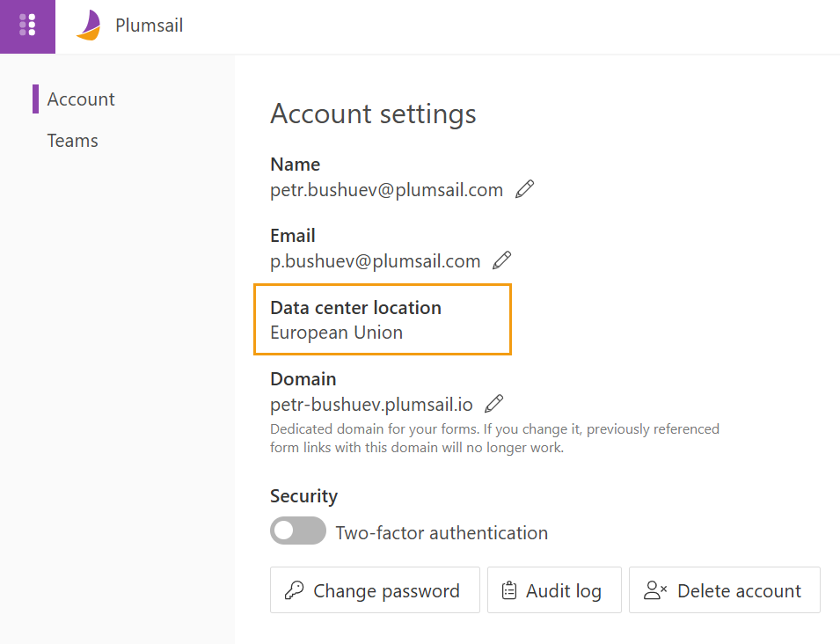Click the Plumsail sailboat logo
The height and width of the screenshot is (644, 840).
click(88, 26)
